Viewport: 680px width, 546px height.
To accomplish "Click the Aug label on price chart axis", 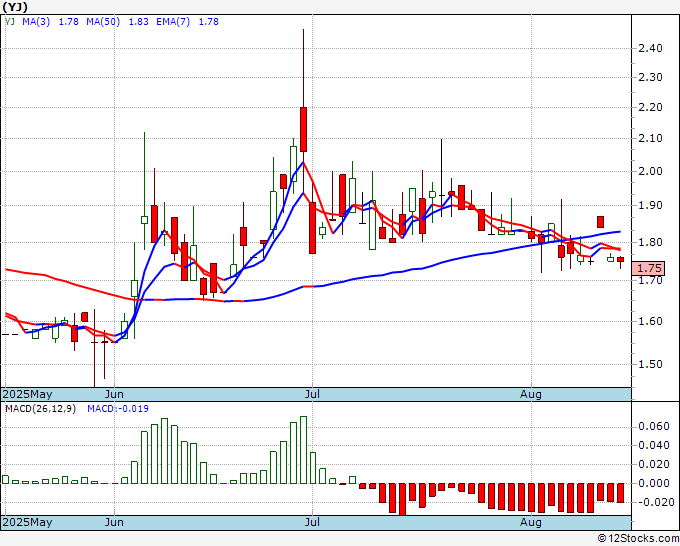I will pos(531,394).
